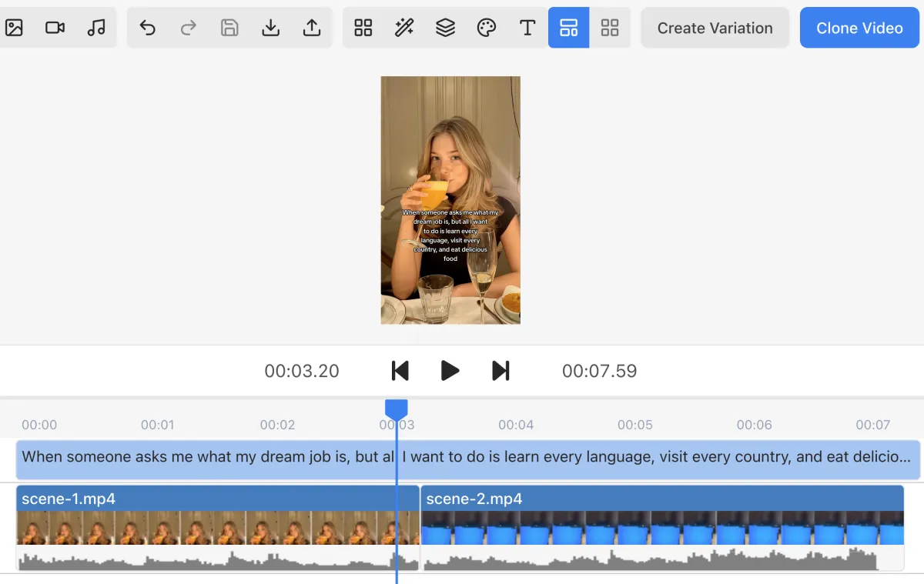Click the redo arrow icon

pyautogui.click(x=189, y=28)
